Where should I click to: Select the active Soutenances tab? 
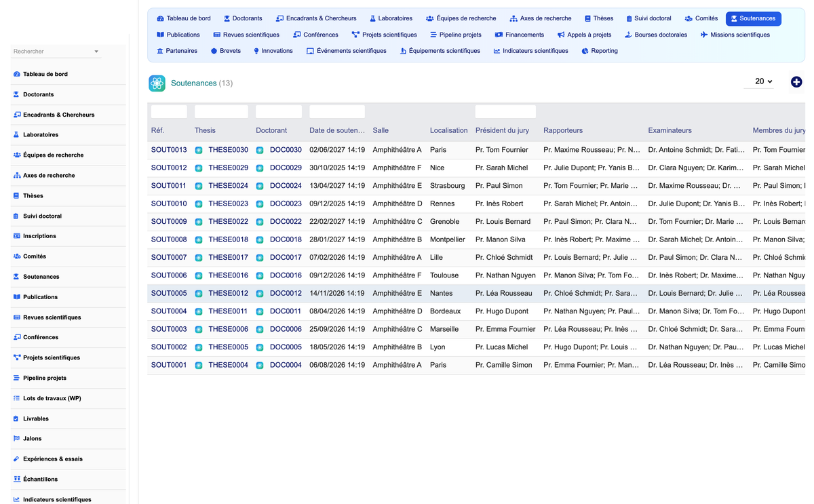(x=753, y=18)
